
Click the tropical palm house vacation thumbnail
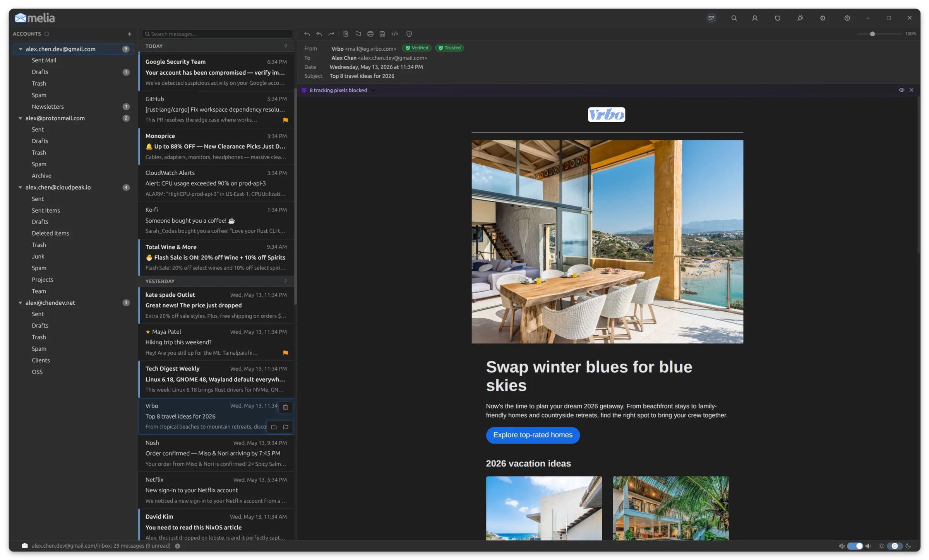click(x=670, y=508)
